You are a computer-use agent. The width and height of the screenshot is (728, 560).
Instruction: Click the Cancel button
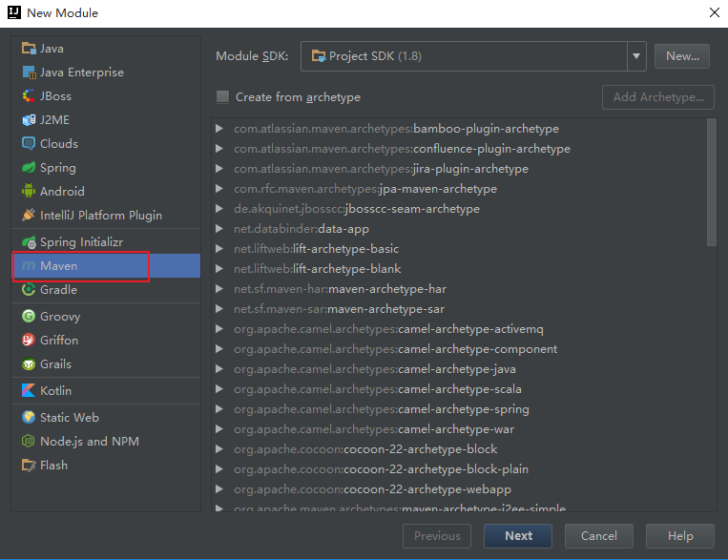(x=599, y=536)
